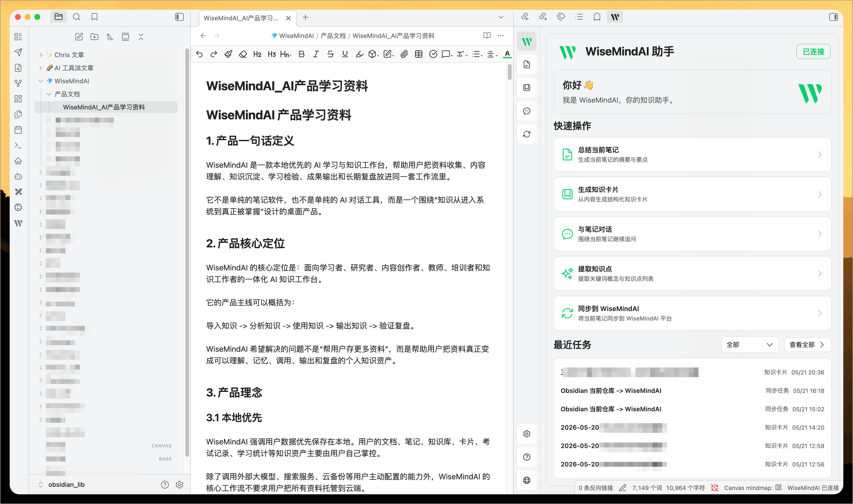853x504 pixels.
Task: Toggle bold formatting
Action: click(x=301, y=54)
